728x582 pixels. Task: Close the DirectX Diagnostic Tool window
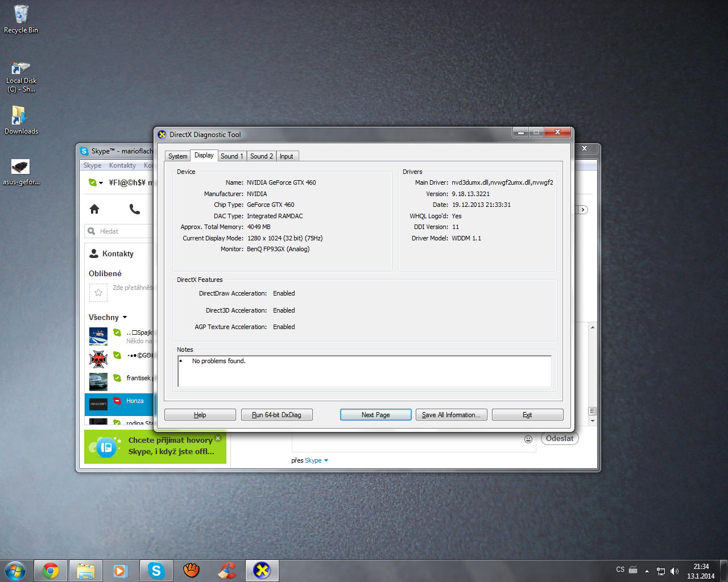pyautogui.click(x=557, y=132)
